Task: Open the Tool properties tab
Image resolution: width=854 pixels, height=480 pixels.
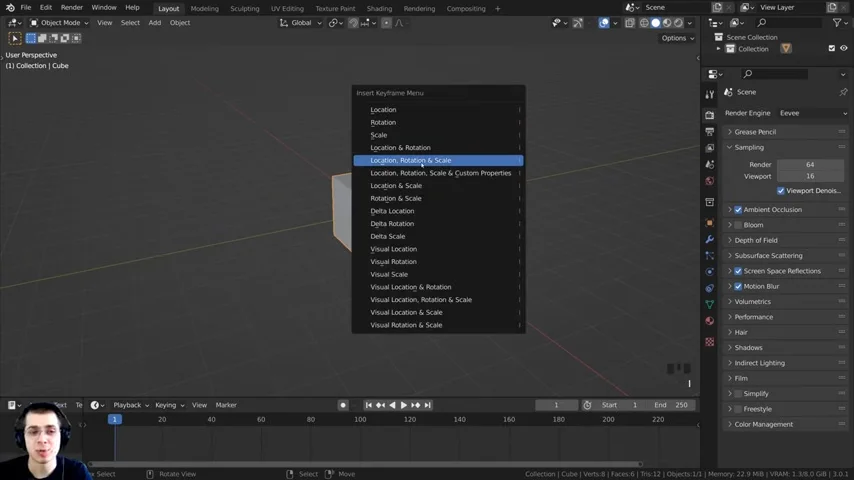Action: pyautogui.click(x=709, y=95)
